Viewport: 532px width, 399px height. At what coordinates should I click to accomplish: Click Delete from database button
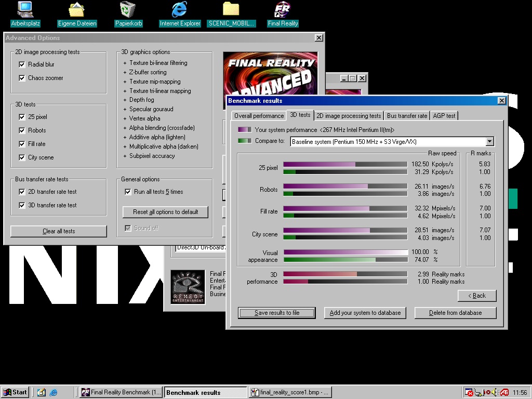(x=455, y=313)
